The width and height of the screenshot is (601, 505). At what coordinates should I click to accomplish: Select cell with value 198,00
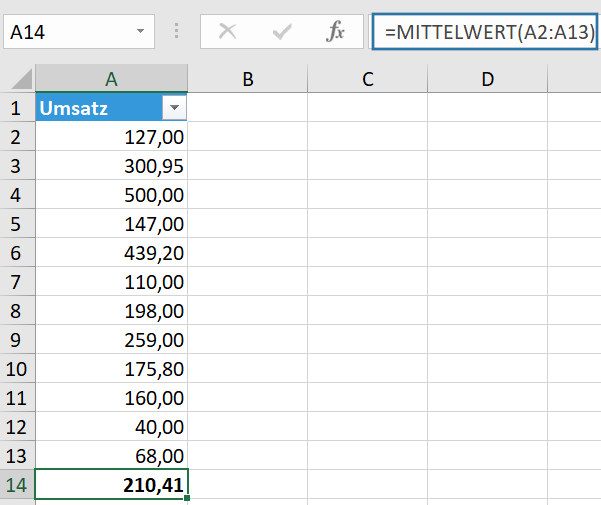click(112, 310)
